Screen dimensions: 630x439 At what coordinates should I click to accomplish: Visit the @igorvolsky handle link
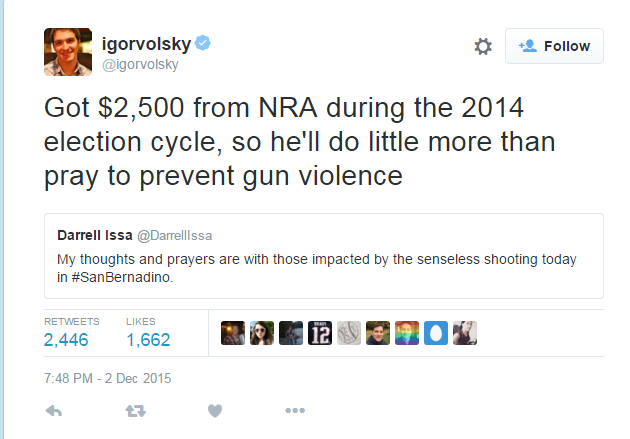pyautogui.click(x=140, y=64)
